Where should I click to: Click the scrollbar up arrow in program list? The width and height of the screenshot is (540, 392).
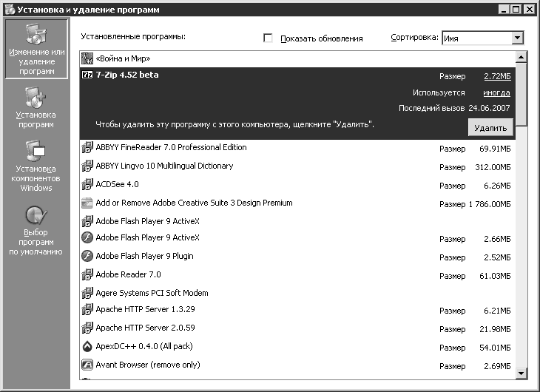[521, 57]
